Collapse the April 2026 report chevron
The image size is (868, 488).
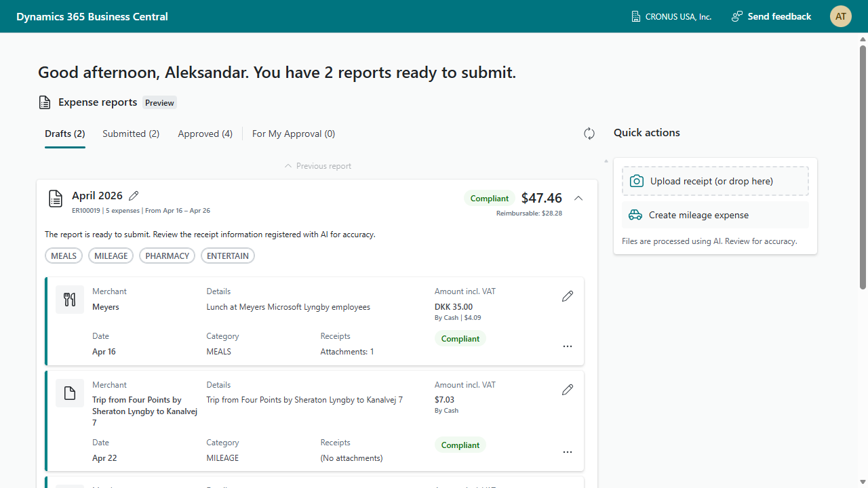click(578, 198)
